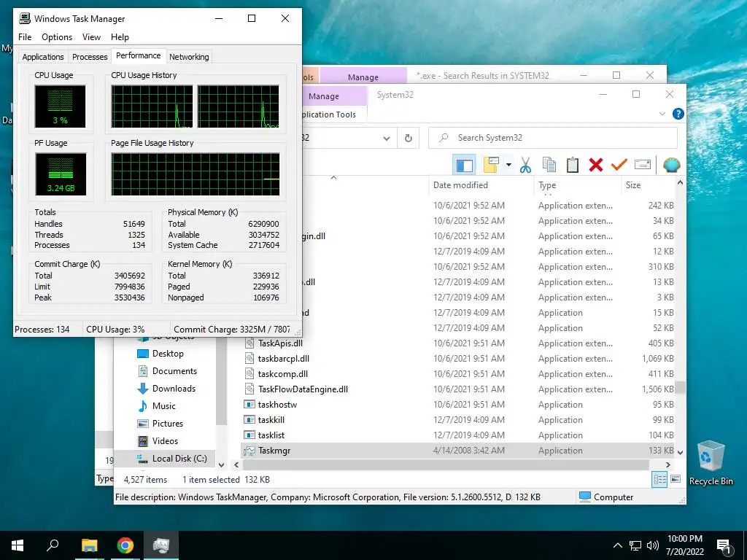Open File Explorer from the taskbar
Viewport: 747px width, 560px height.
tap(89, 545)
